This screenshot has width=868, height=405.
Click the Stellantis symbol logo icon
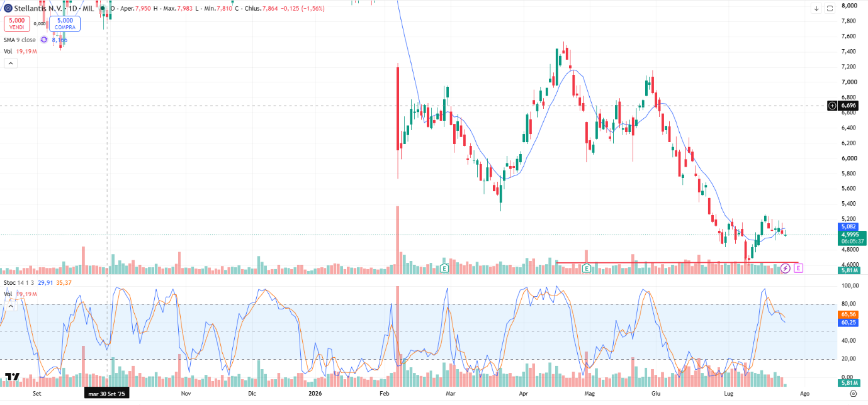click(x=8, y=9)
